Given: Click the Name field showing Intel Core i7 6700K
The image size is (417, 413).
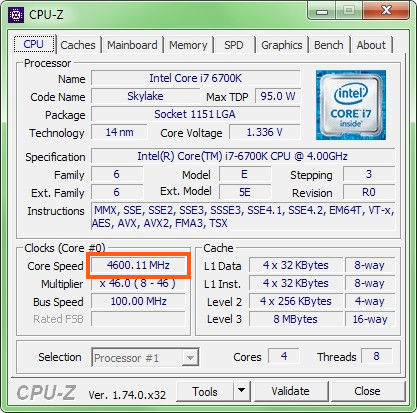Looking at the screenshot, I should pos(196,78).
